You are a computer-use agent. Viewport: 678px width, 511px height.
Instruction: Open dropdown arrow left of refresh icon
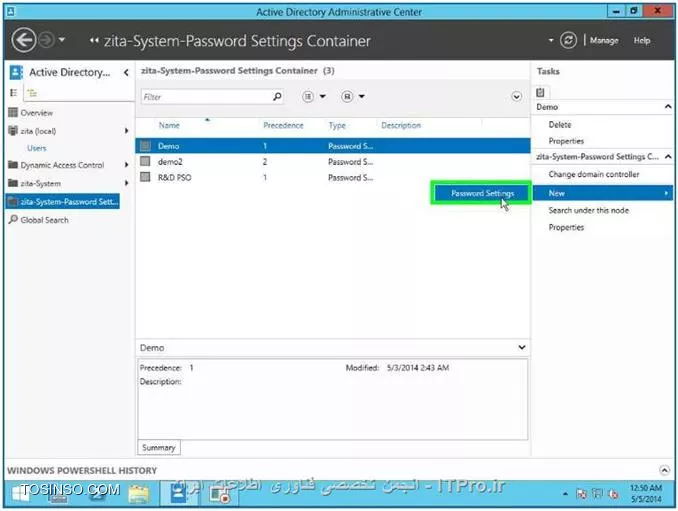(551, 40)
